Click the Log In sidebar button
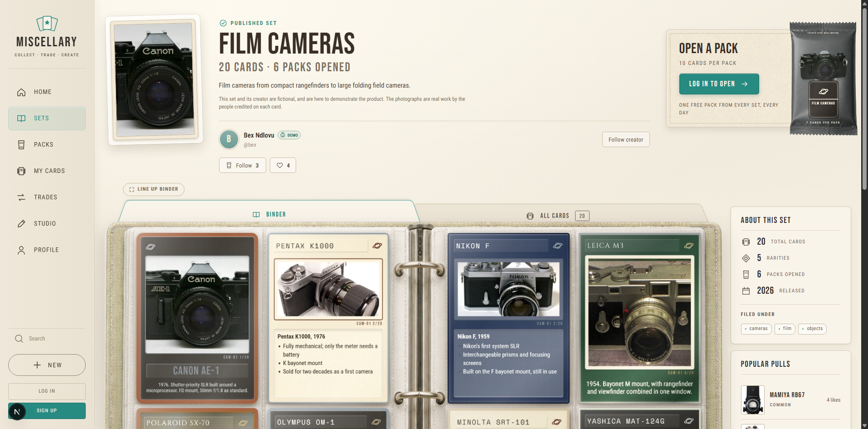 tap(47, 391)
